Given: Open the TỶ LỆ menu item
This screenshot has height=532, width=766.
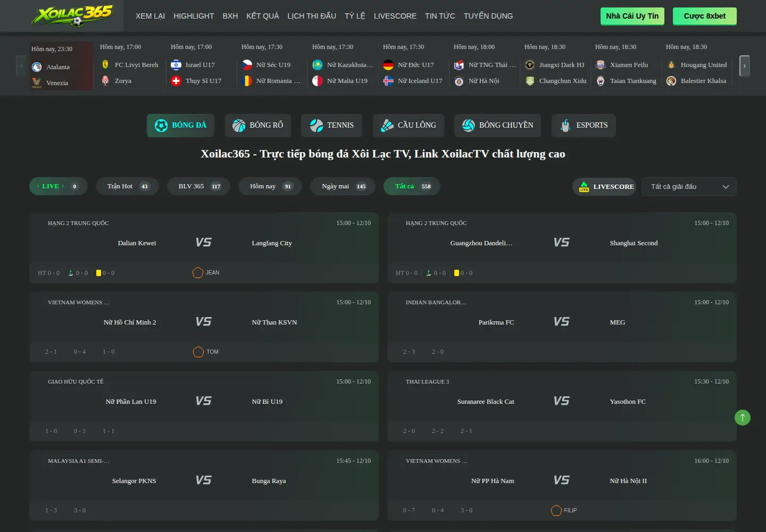Looking at the screenshot, I should click(355, 16).
